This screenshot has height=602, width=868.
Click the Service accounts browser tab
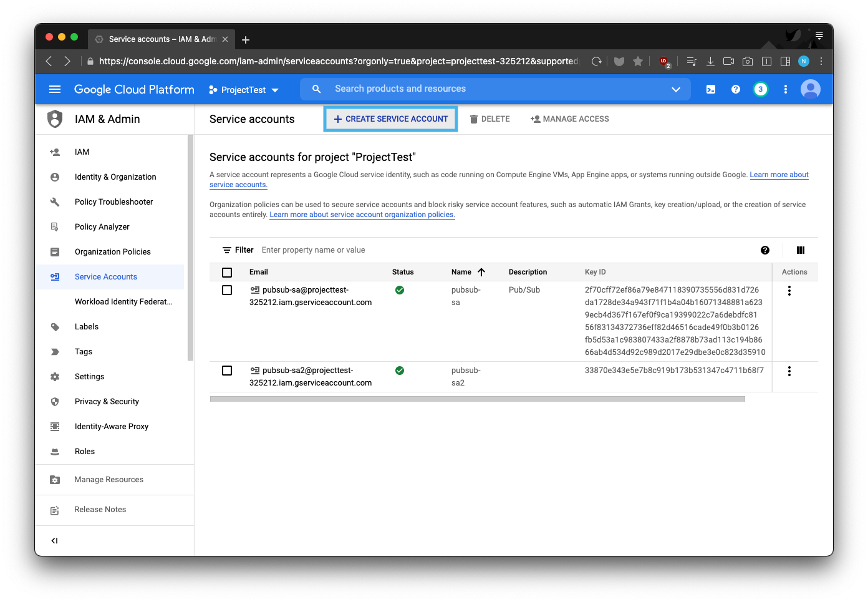[x=162, y=39]
